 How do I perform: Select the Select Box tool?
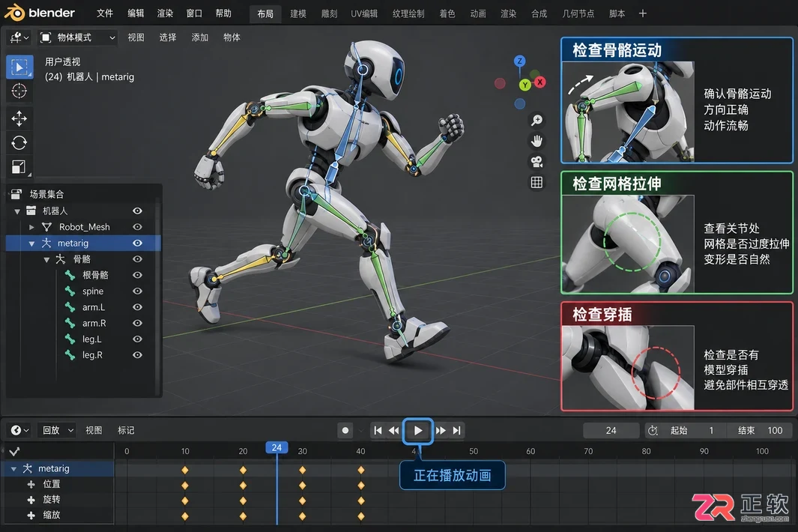point(19,67)
